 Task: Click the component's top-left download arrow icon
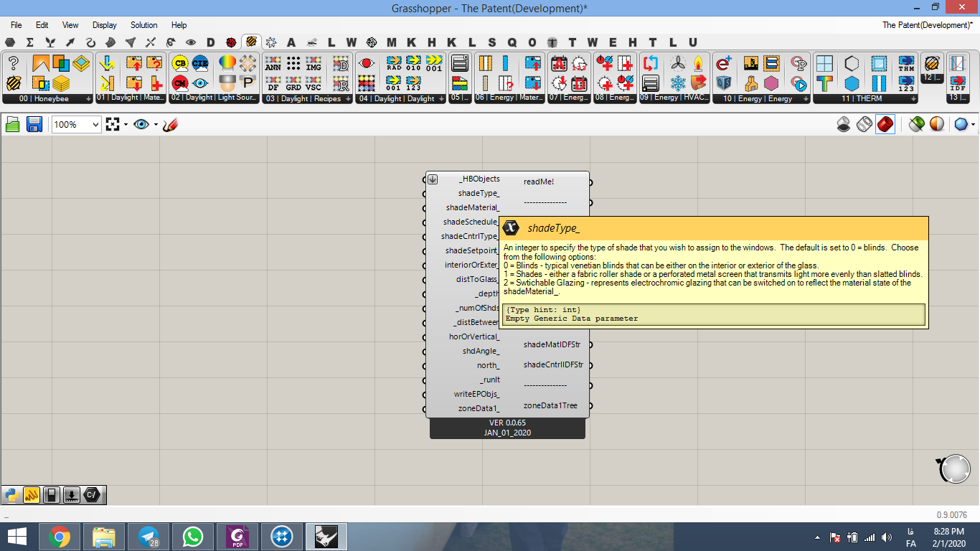[x=433, y=179]
